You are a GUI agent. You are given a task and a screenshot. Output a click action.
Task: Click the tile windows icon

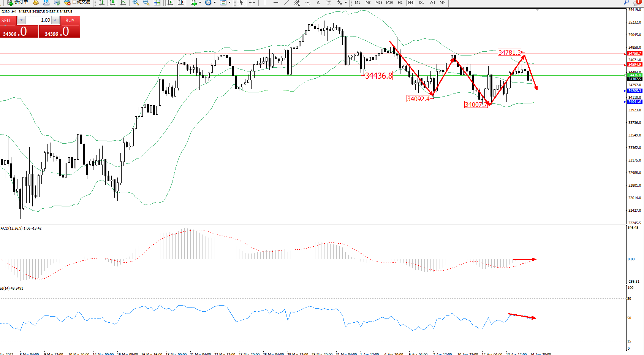pos(157,3)
